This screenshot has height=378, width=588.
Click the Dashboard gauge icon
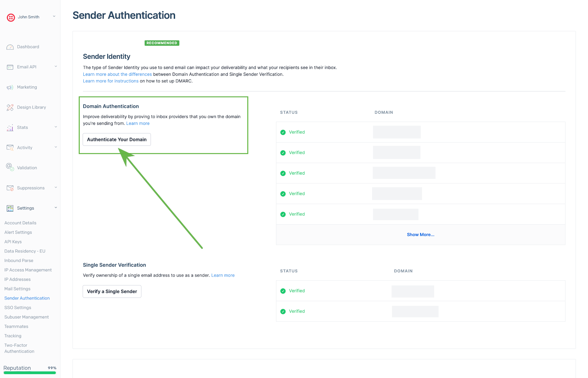(x=10, y=47)
